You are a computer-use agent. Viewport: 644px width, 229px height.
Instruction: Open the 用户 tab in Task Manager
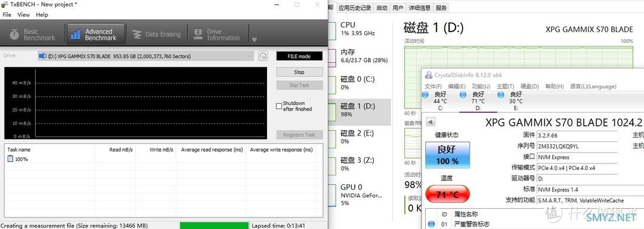point(398,8)
